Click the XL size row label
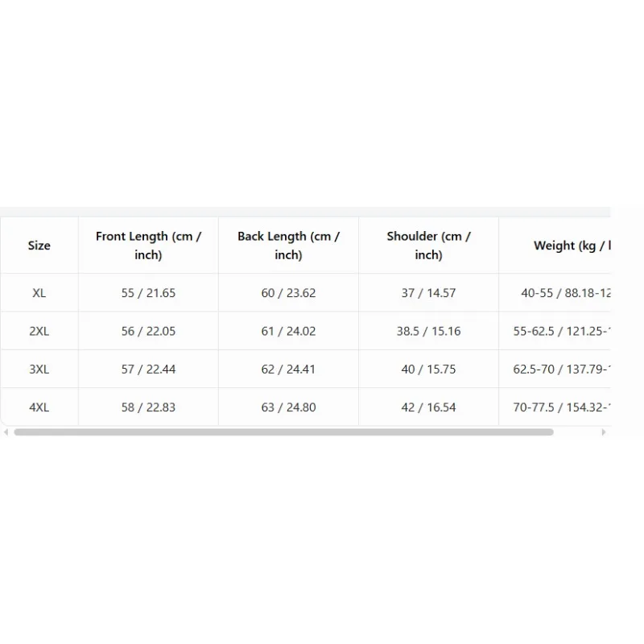 [39, 293]
